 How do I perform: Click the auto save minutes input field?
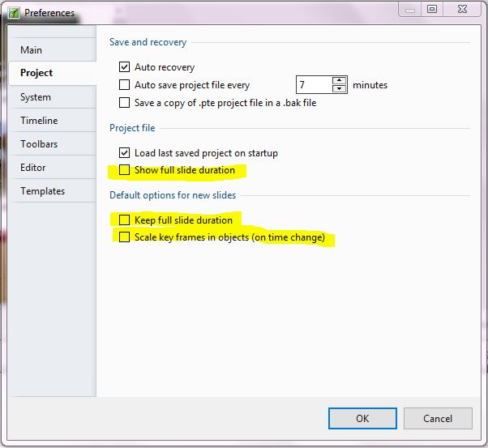313,85
